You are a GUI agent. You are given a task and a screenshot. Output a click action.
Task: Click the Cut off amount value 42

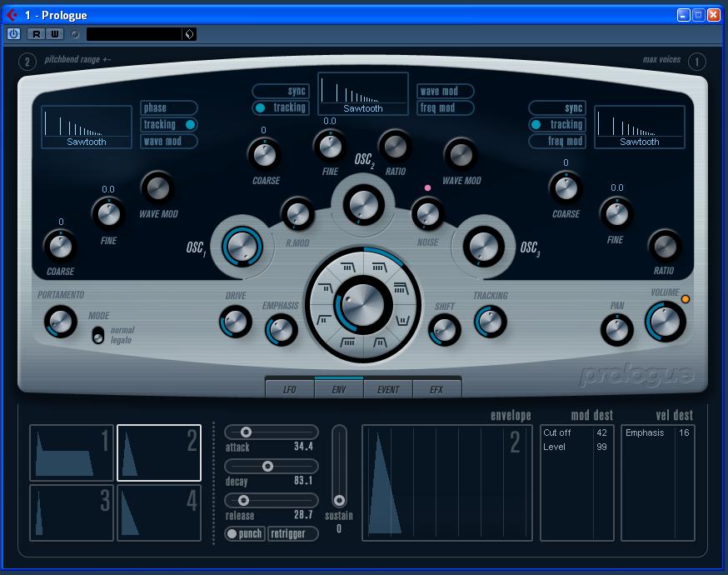pos(601,432)
